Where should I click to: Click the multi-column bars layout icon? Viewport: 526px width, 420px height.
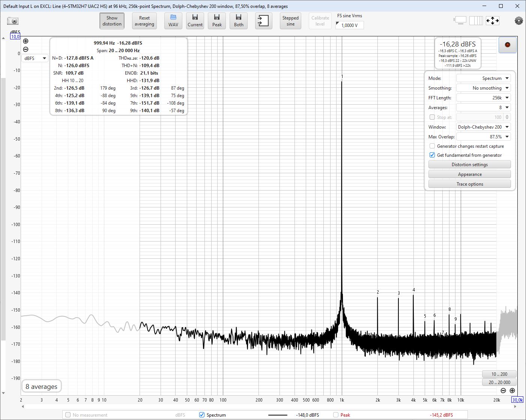click(x=476, y=20)
